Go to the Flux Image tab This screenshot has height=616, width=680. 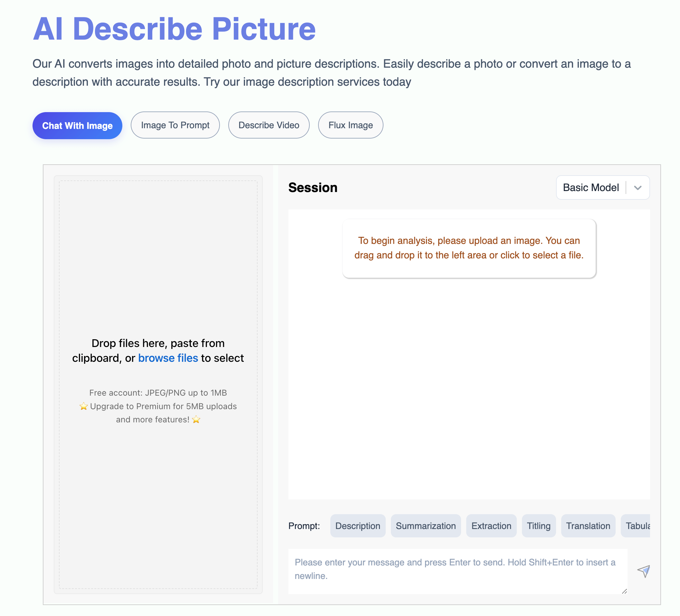pos(350,125)
